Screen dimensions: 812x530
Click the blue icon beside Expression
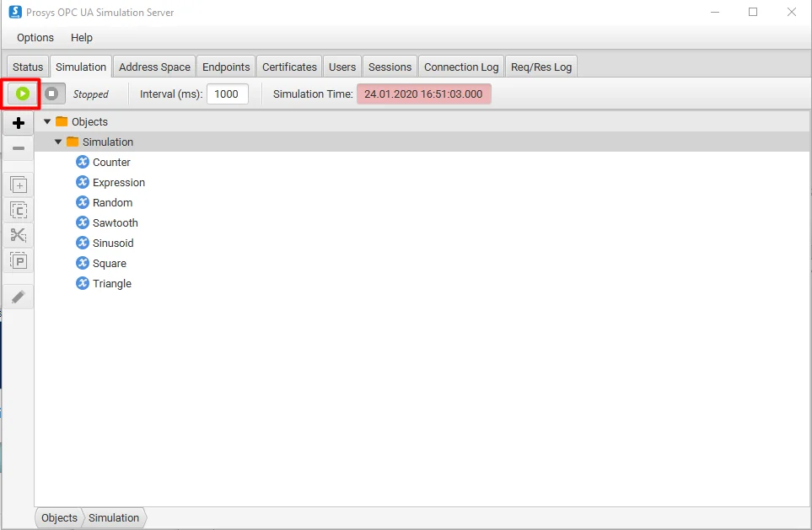click(83, 182)
